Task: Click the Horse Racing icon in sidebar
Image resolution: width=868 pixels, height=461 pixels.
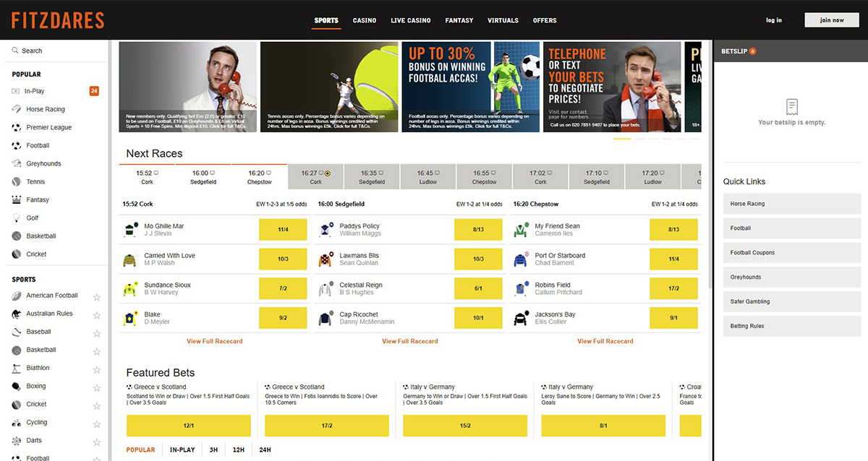Action: pos(17,109)
